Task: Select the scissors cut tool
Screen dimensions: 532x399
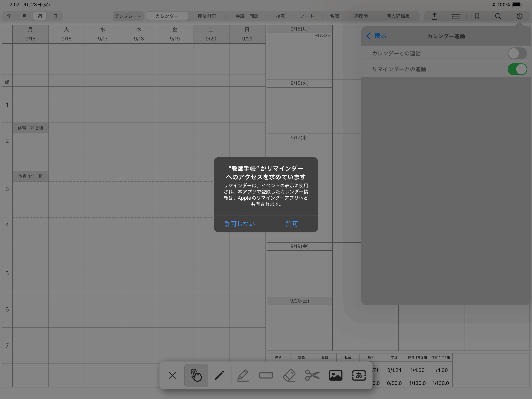Action: click(312, 375)
